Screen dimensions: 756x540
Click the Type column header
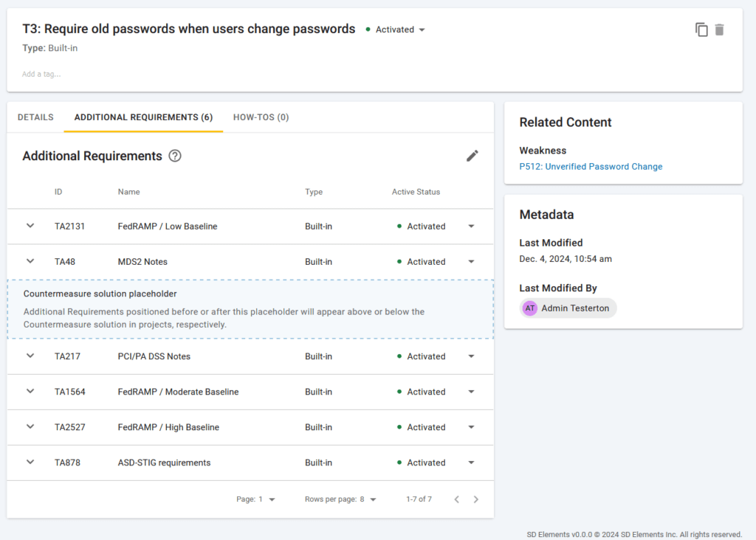coord(314,192)
